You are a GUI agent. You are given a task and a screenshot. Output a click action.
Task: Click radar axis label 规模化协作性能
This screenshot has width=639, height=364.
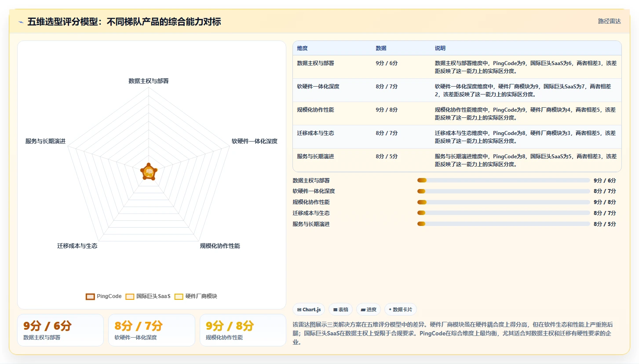pos(220,246)
